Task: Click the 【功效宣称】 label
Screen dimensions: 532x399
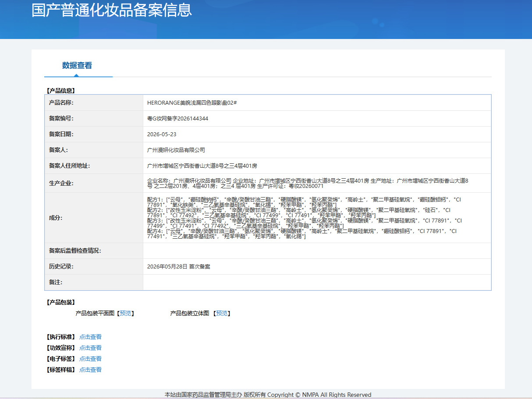Action: click(60, 348)
